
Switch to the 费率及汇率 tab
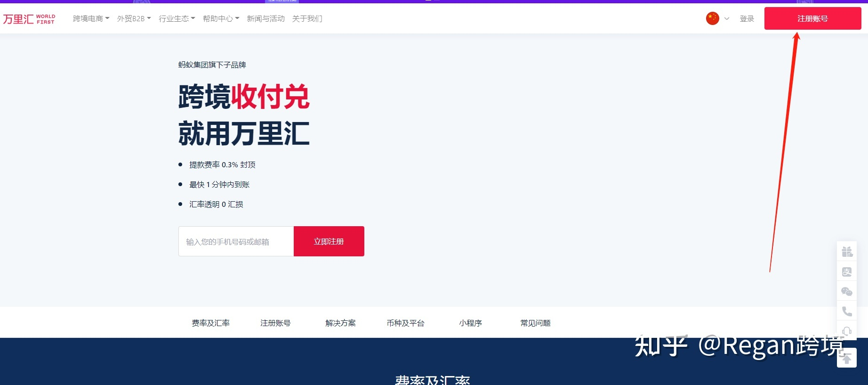210,323
